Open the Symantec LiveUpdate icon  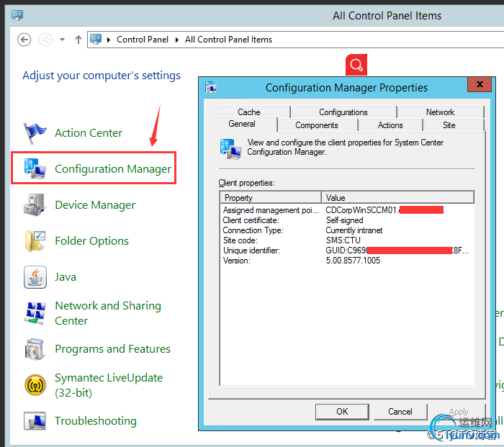35,385
